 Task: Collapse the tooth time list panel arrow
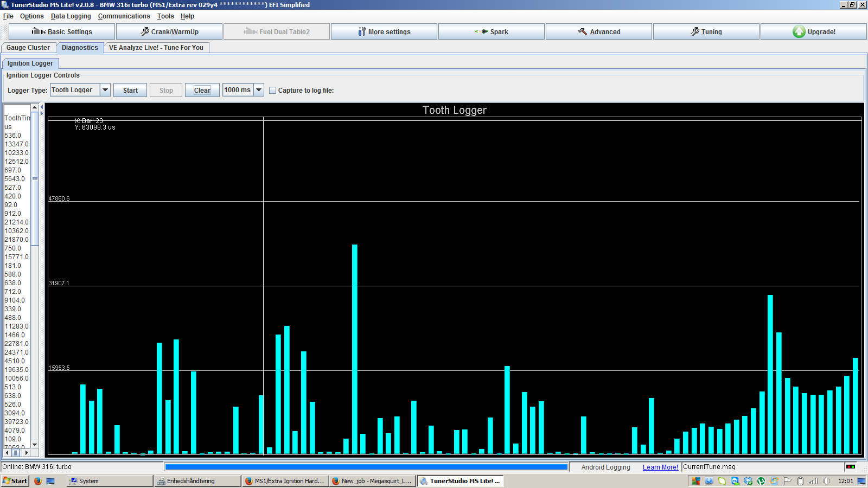(x=42, y=107)
